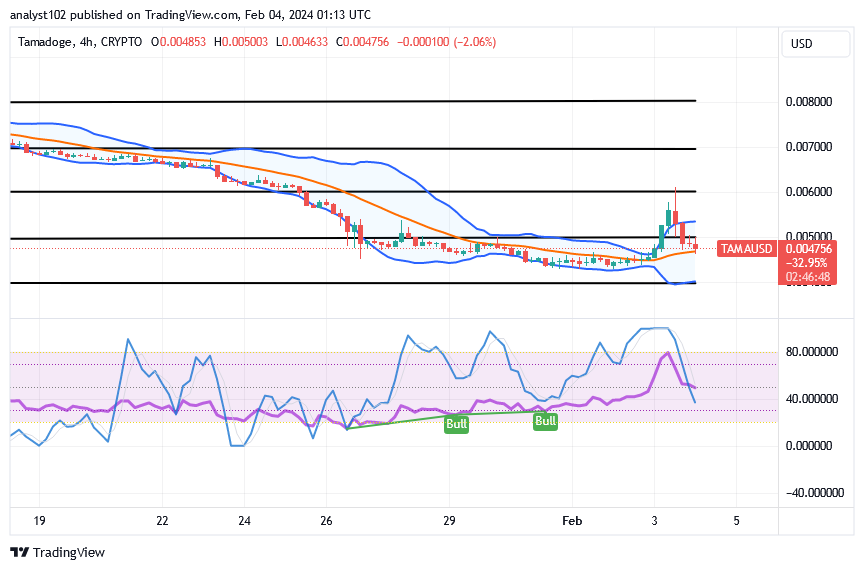The height and width of the screenshot is (570, 864).
Task: Click the 'analyst102 published on TradingView.com' header text
Action: [125, 15]
